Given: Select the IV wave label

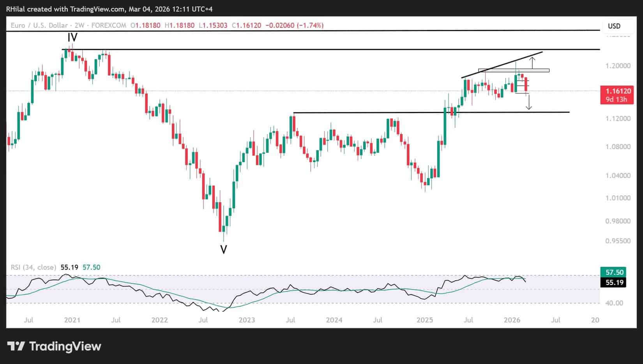Looking at the screenshot, I should coord(72,38).
